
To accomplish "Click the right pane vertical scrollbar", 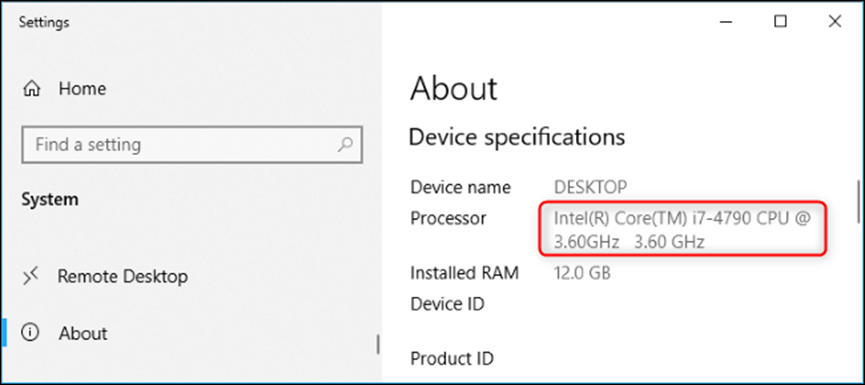I will click(858, 201).
